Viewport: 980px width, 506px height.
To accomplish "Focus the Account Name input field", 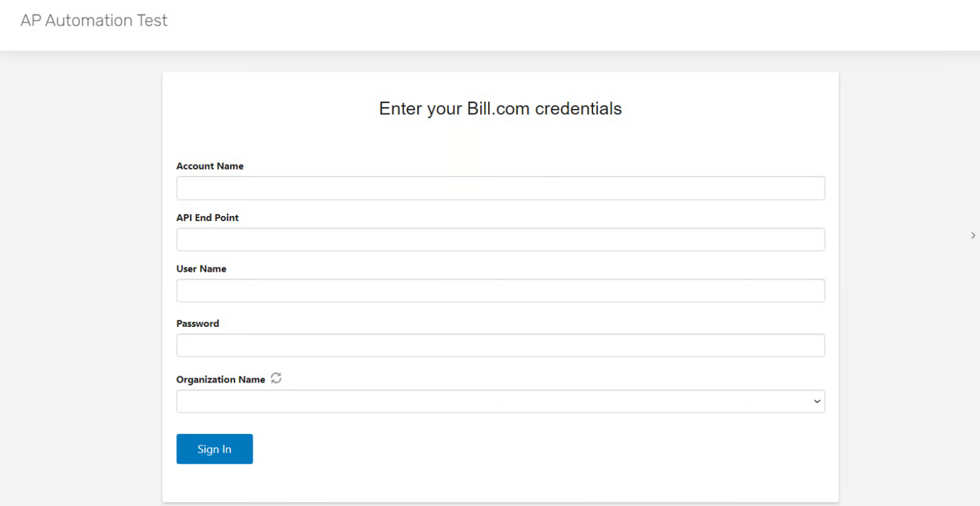I will [x=500, y=188].
